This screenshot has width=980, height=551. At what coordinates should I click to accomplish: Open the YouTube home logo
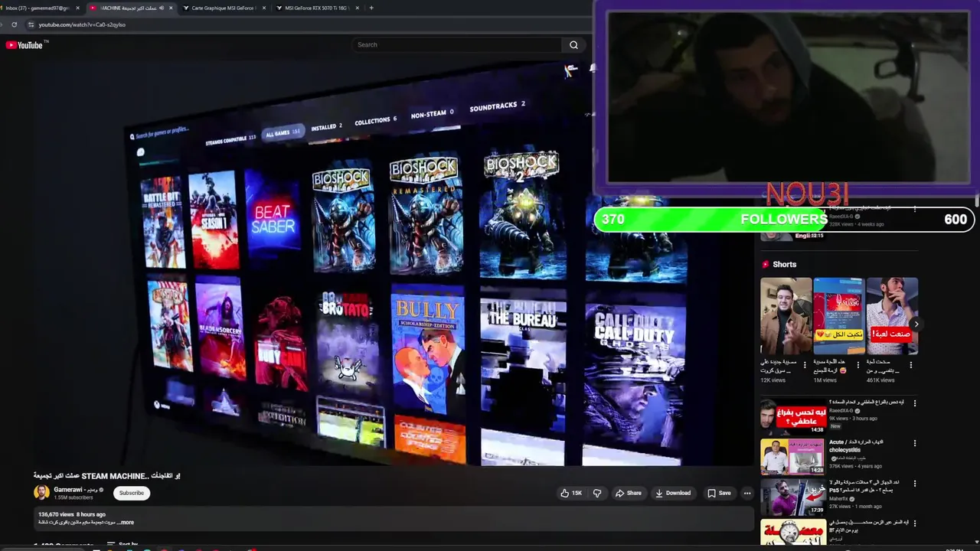coord(24,45)
